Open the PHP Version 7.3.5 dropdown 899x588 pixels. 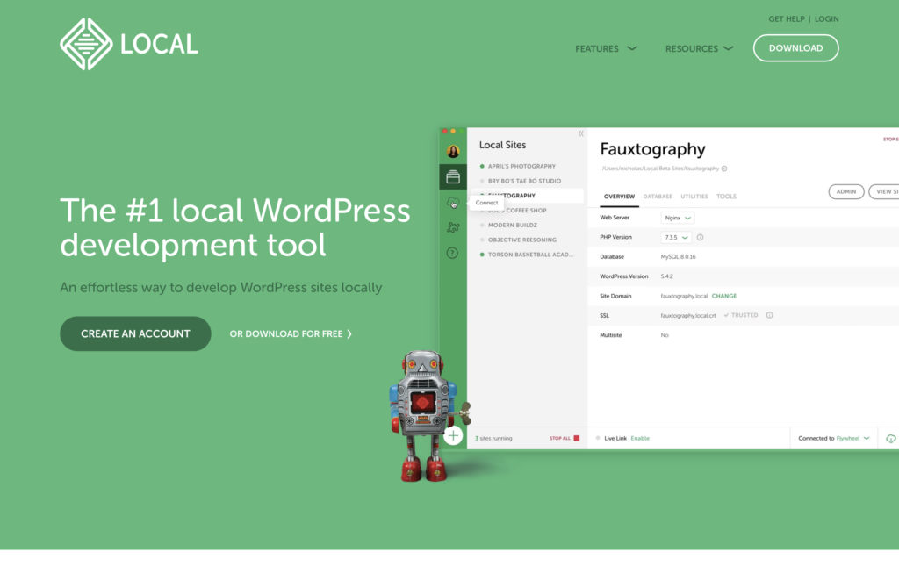(676, 237)
